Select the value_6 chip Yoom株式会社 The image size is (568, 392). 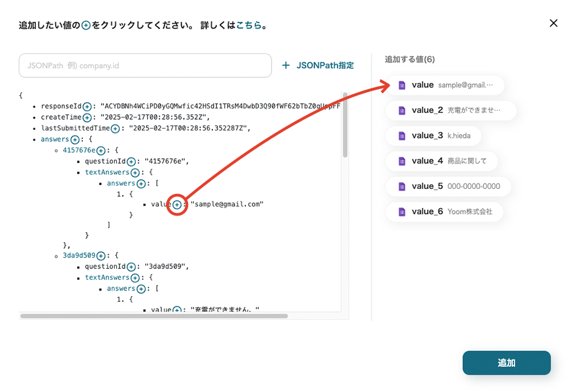pos(445,212)
